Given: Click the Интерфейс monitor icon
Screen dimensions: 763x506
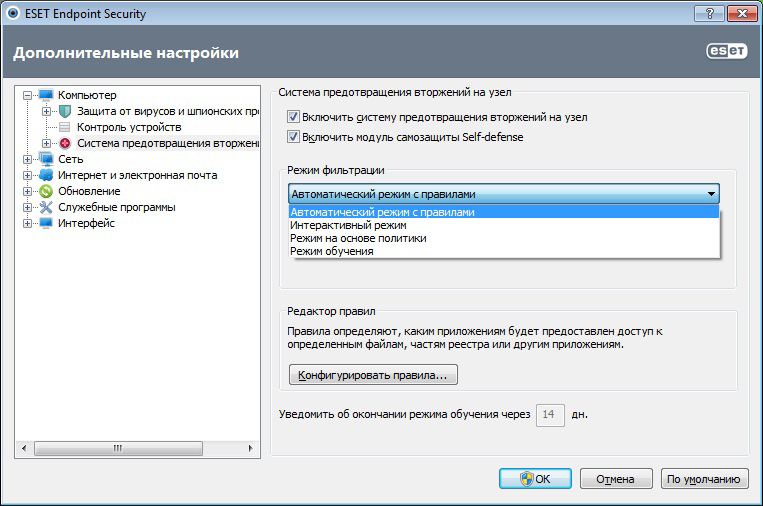Looking at the screenshot, I should pyautogui.click(x=46, y=223).
